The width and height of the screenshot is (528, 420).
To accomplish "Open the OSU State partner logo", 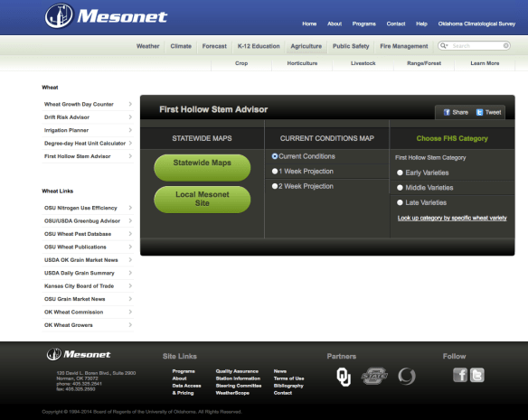I will pos(374,376).
